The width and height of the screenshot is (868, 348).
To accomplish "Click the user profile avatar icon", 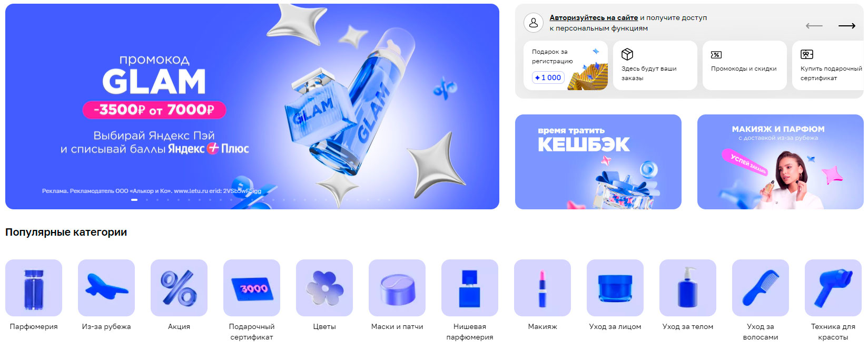I will point(534,23).
